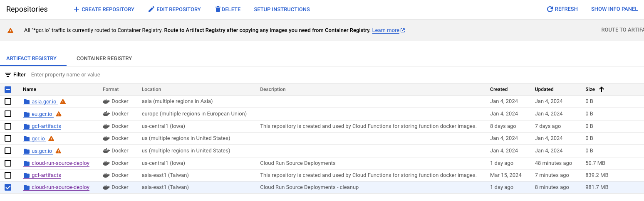
Task: Select checkbox for gcf-artifacts in us-central1
Action: pyautogui.click(x=8, y=126)
